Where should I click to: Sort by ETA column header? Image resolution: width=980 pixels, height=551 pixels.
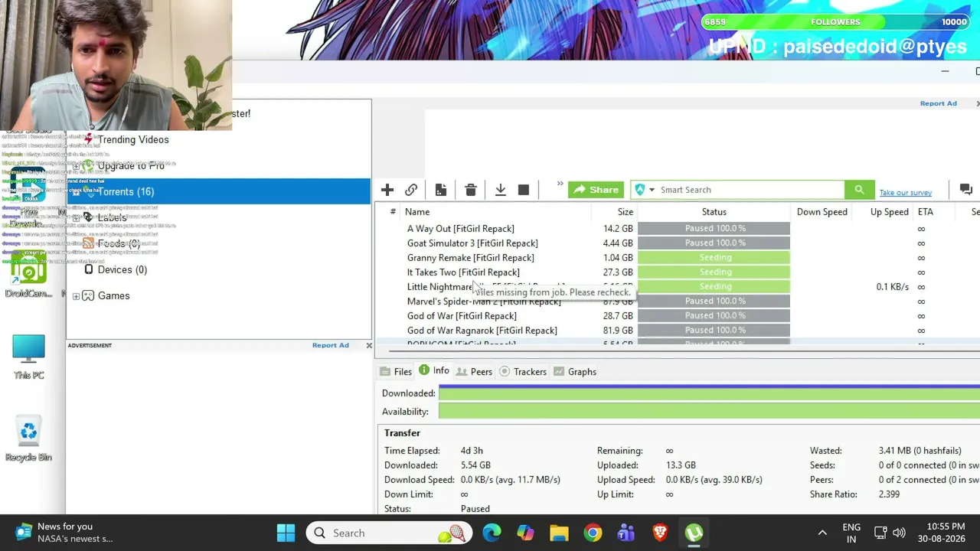(x=926, y=212)
